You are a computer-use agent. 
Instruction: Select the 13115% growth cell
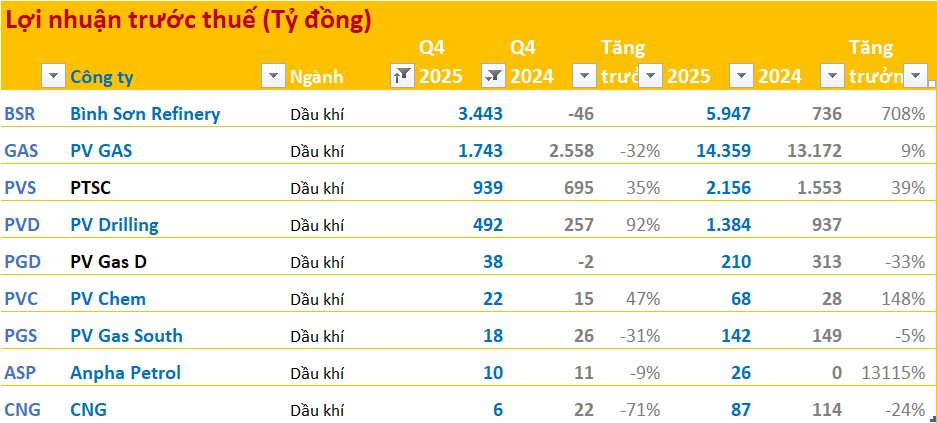(x=893, y=373)
